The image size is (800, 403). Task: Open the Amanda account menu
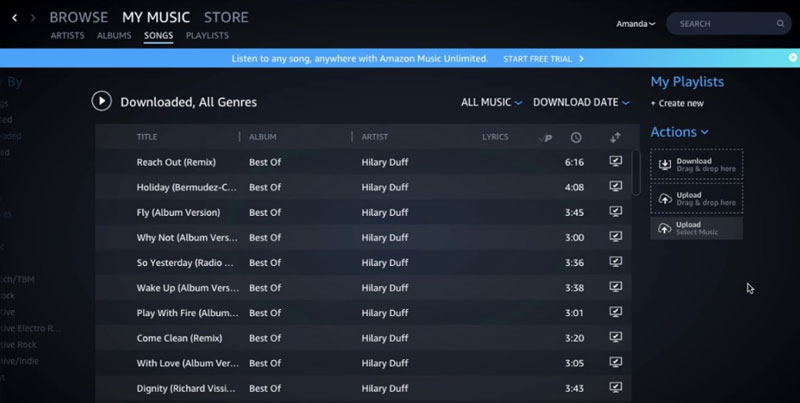[x=636, y=24]
